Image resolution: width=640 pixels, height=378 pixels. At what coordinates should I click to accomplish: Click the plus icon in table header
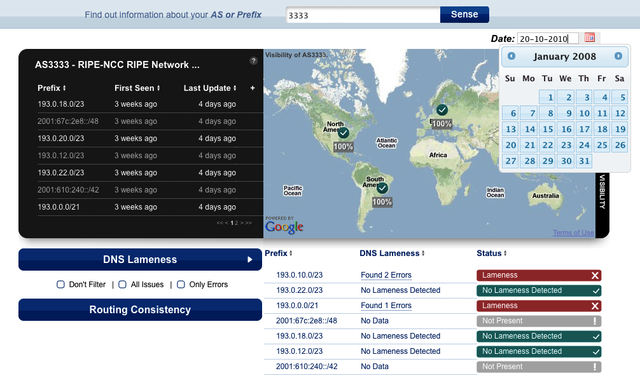click(252, 88)
